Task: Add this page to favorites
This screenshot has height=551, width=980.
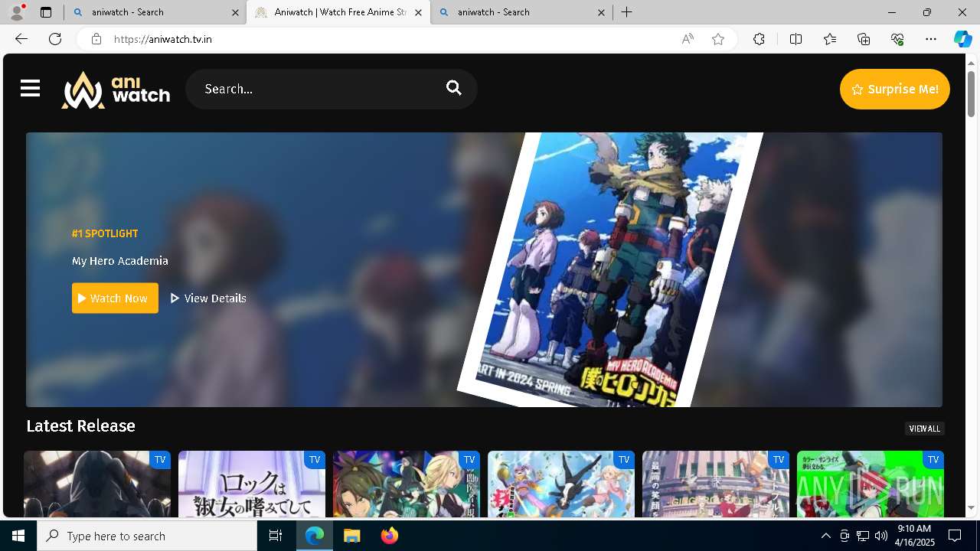Action: click(x=718, y=39)
